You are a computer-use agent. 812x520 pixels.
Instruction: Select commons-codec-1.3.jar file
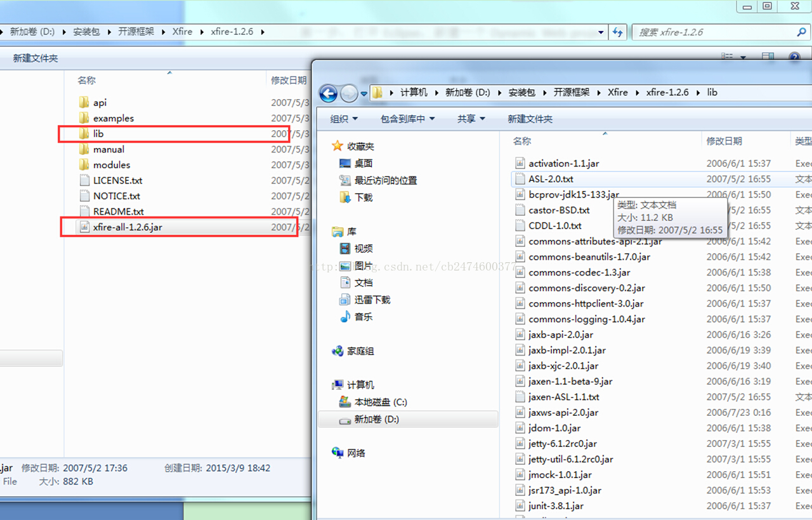579,272
